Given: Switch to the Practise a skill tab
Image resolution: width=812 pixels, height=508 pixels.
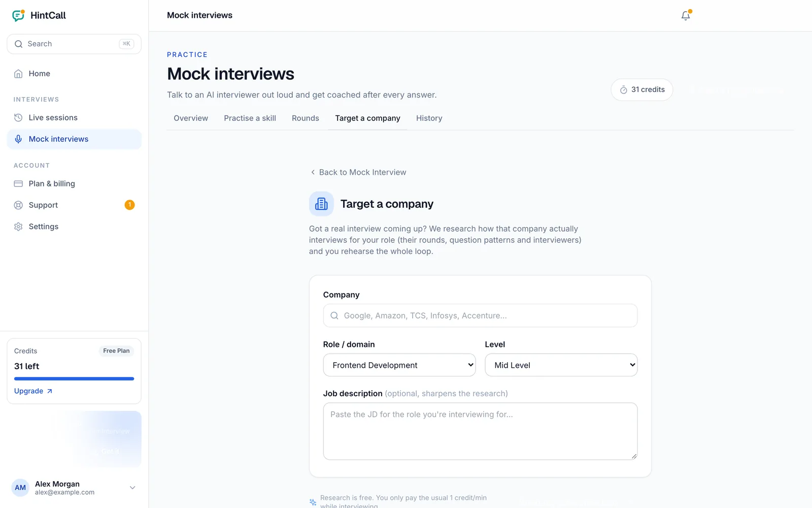Looking at the screenshot, I should pyautogui.click(x=250, y=118).
